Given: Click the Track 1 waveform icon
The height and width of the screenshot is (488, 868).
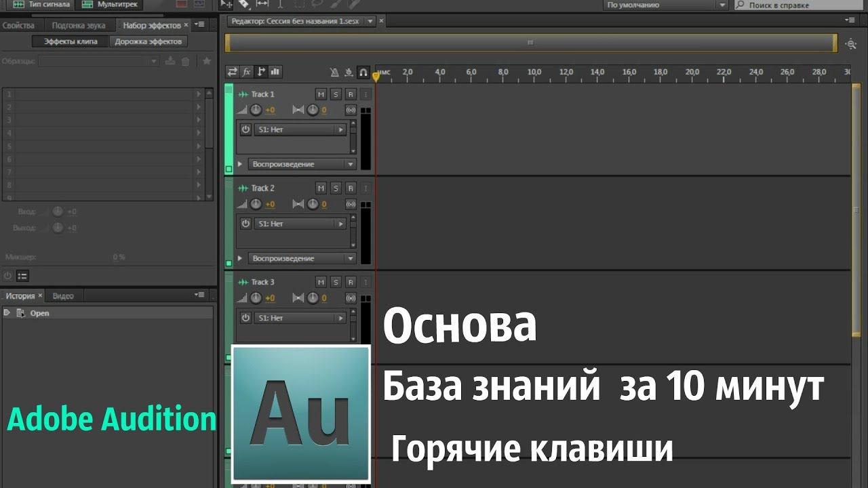Looking at the screenshot, I should (x=243, y=94).
